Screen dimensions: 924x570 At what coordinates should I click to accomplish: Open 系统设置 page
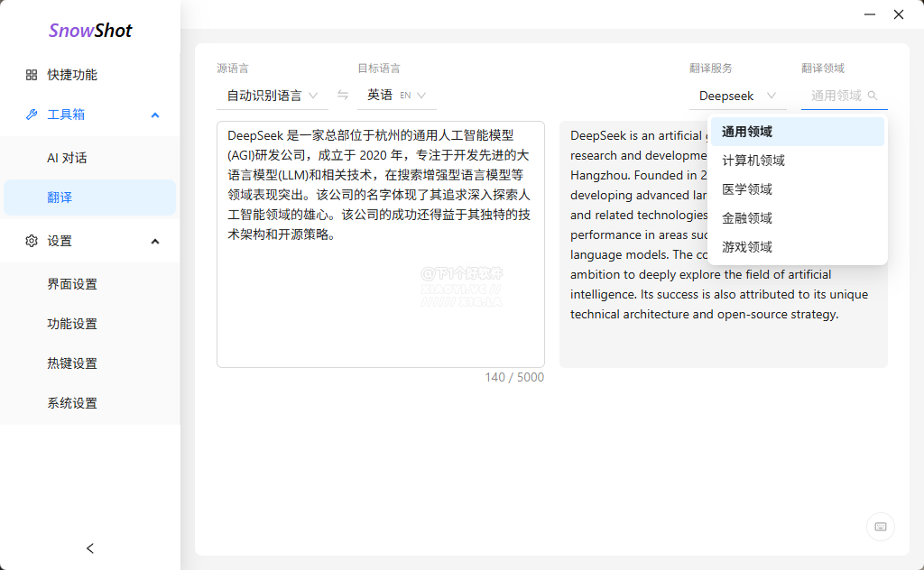[90, 403]
